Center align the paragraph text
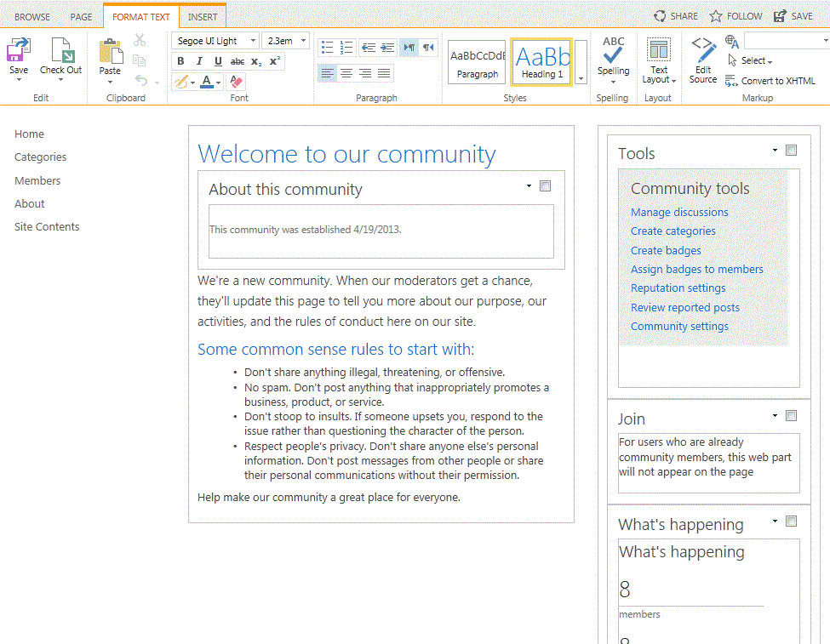The width and height of the screenshot is (830, 644). click(x=346, y=74)
